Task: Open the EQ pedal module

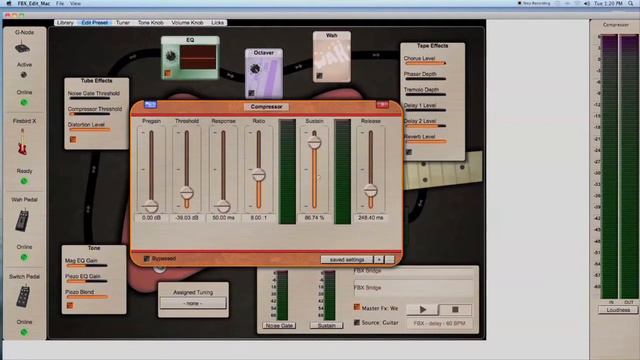Action: point(190,58)
